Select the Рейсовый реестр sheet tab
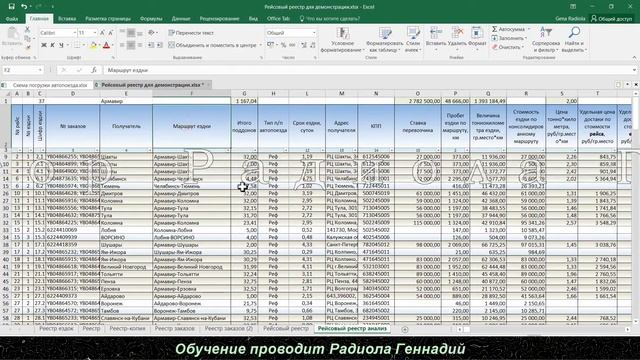 click(x=286, y=329)
